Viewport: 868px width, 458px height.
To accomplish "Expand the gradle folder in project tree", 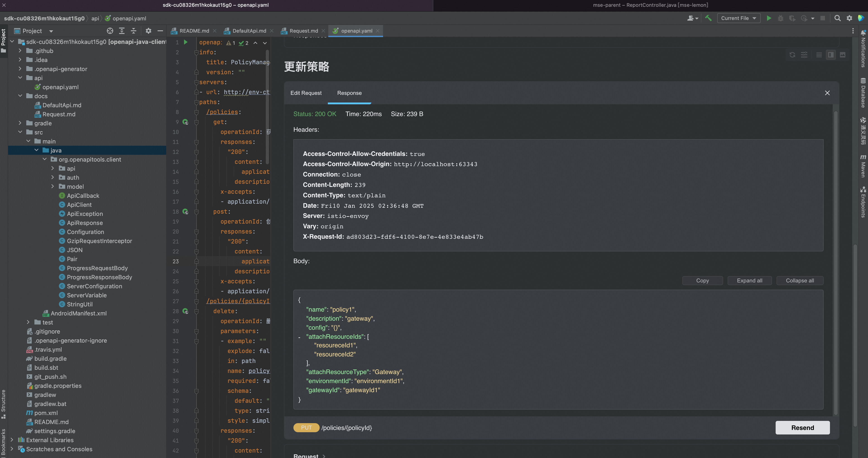I will 20,123.
